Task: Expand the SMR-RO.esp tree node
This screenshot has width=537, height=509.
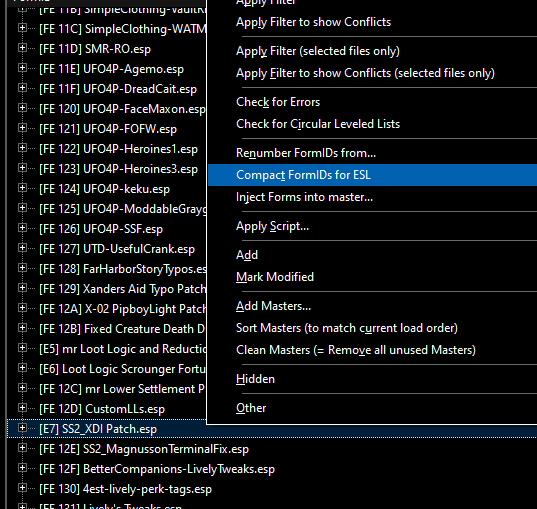Action: coord(22,48)
